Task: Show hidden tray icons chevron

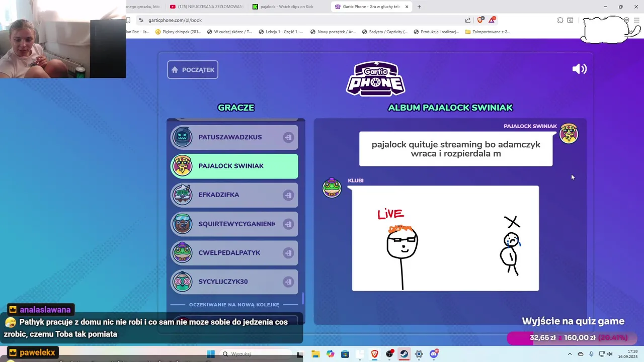Action: pos(570,354)
